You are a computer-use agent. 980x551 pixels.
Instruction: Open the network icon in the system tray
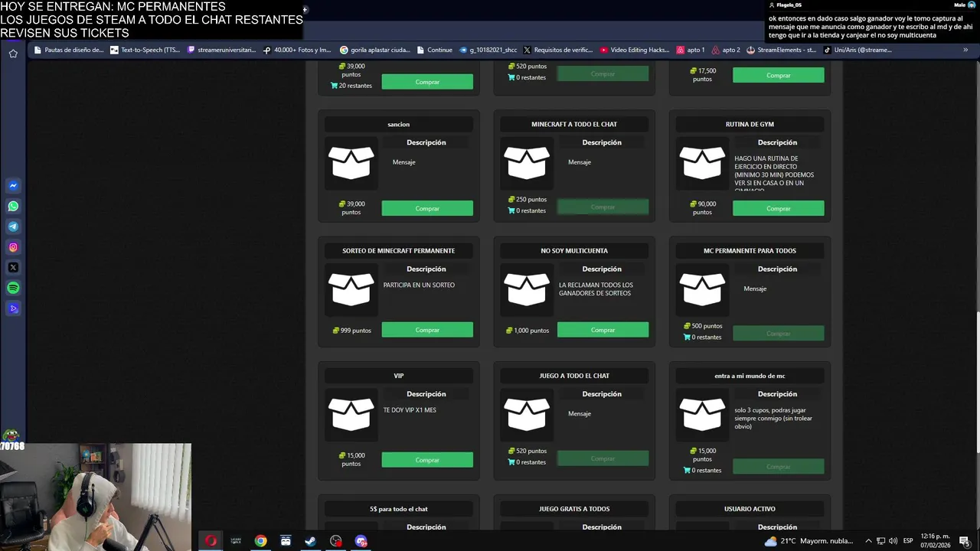pyautogui.click(x=880, y=541)
